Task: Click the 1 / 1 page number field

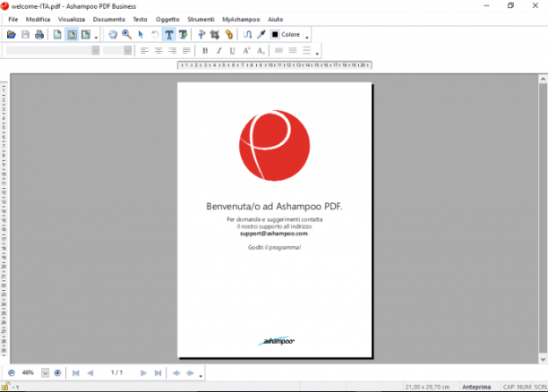Action: pyautogui.click(x=116, y=373)
